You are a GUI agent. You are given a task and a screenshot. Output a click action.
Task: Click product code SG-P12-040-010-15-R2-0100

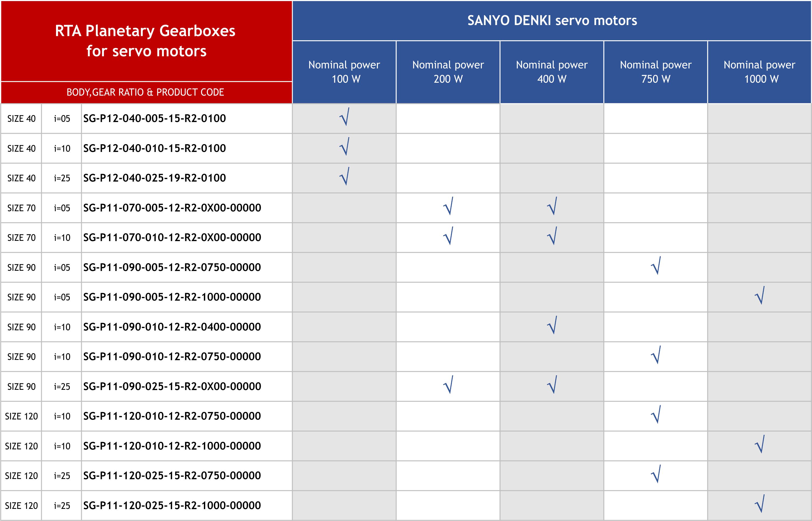pos(155,148)
